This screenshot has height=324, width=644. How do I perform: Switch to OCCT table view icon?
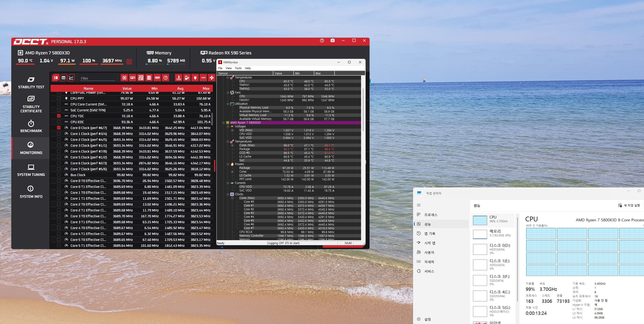pos(64,78)
